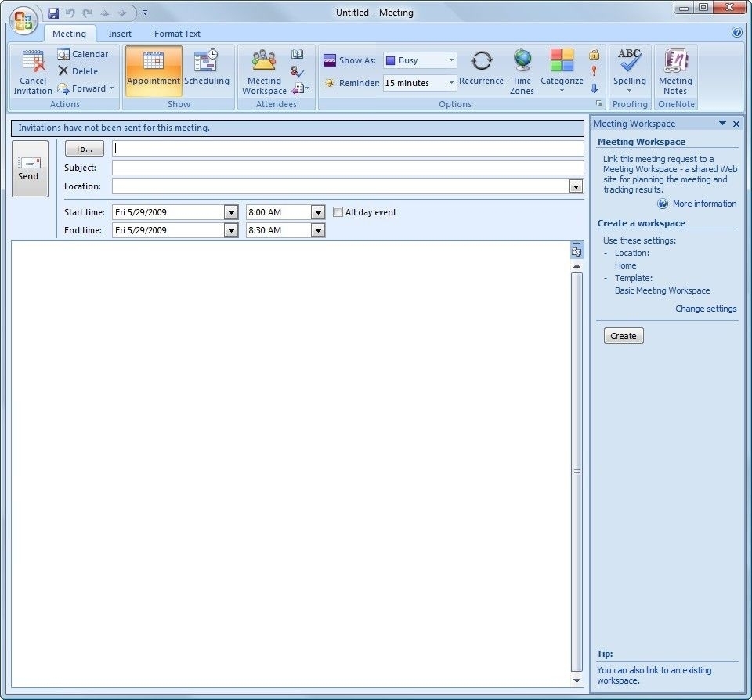The width and height of the screenshot is (752, 700).
Task: Run the Spelling checker
Action: 630,70
